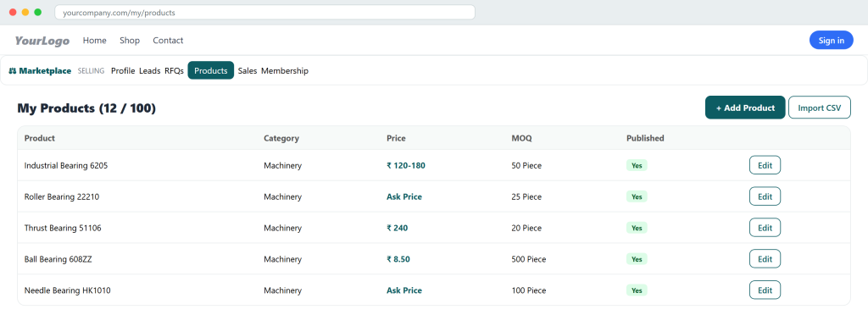Open the Sales tab
Screen dimensions: 868x315
[248, 71]
